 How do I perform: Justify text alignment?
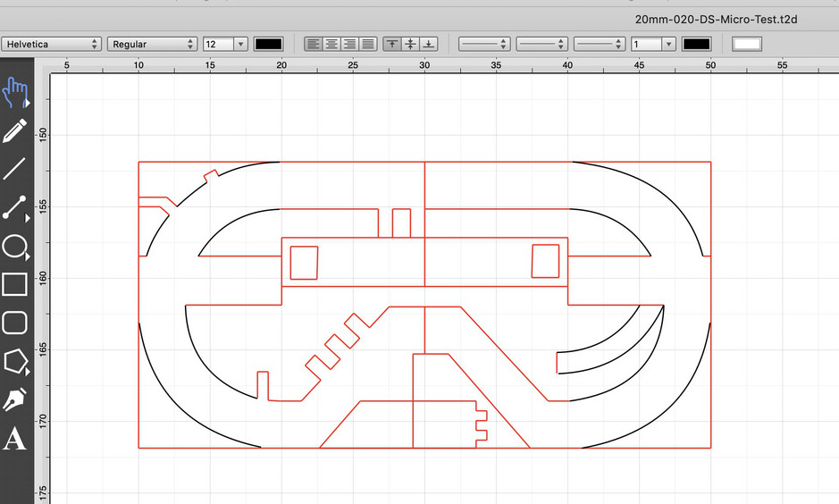point(368,44)
